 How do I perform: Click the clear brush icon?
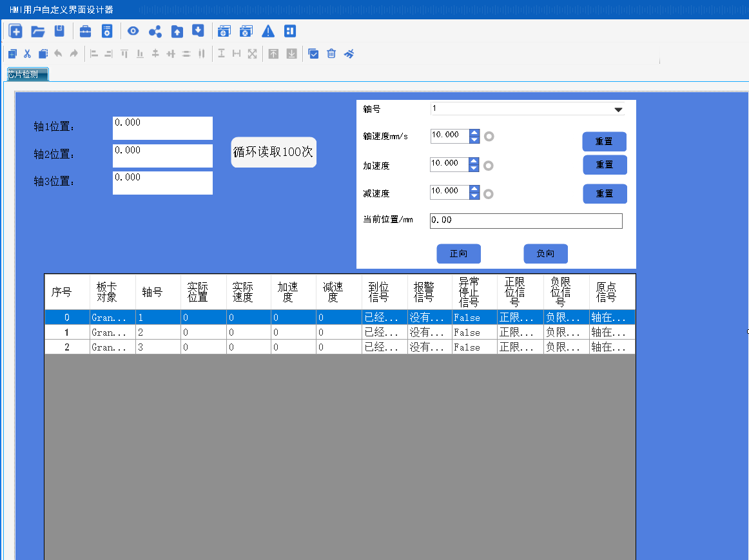click(x=349, y=53)
